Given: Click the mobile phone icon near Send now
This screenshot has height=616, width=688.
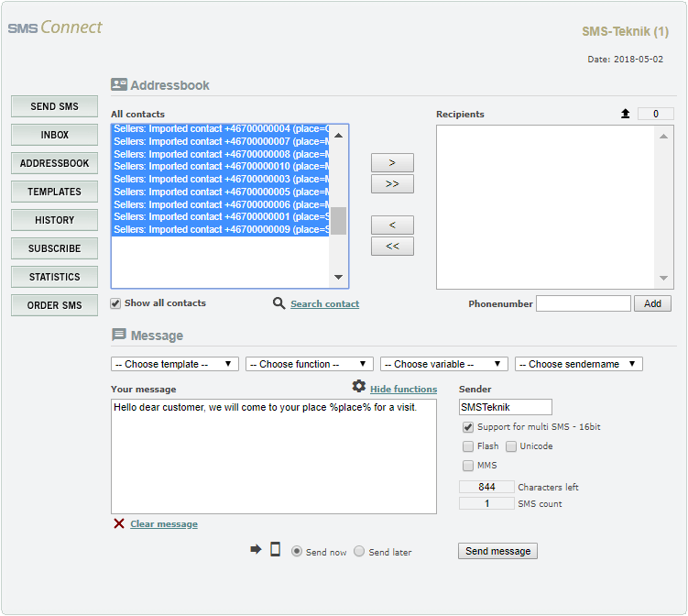Looking at the screenshot, I should click(275, 549).
